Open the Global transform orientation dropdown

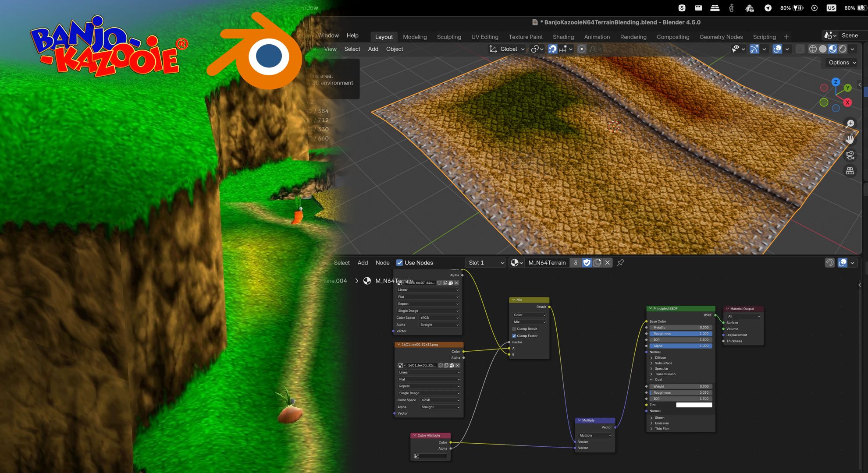pyautogui.click(x=508, y=49)
